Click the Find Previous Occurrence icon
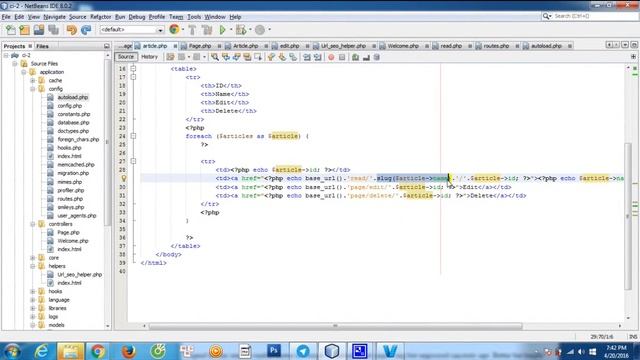The height and width of the screenshot is (360, 640). click(x=226, y=57)
